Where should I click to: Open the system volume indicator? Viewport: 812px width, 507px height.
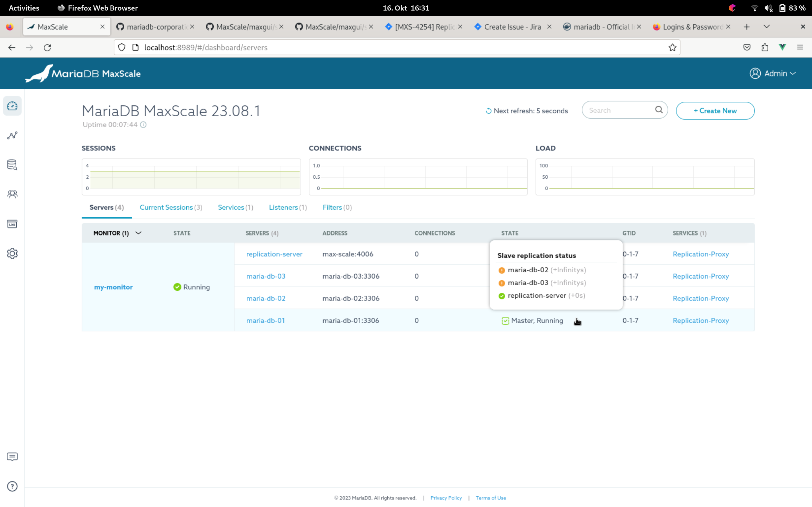pos(768,8)
